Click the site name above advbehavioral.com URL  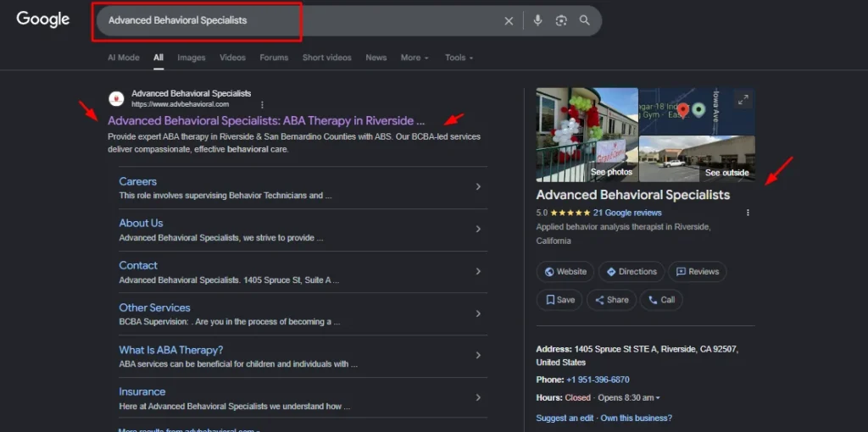191,93
